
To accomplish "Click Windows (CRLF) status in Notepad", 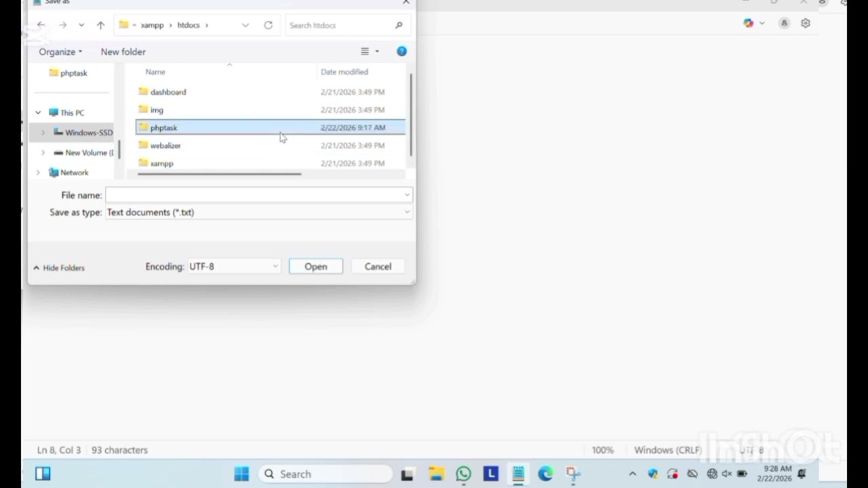I will click(x=668, y=450).
